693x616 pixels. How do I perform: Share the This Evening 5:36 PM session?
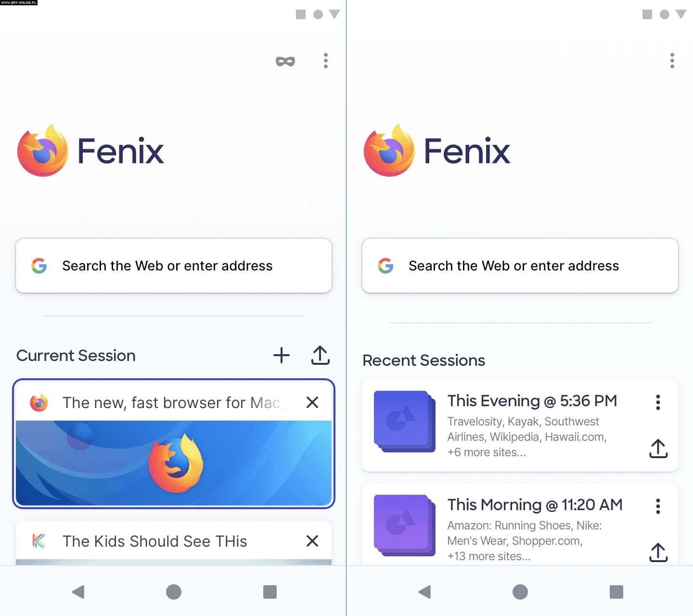pyautogui.click(x=658, y=449)
